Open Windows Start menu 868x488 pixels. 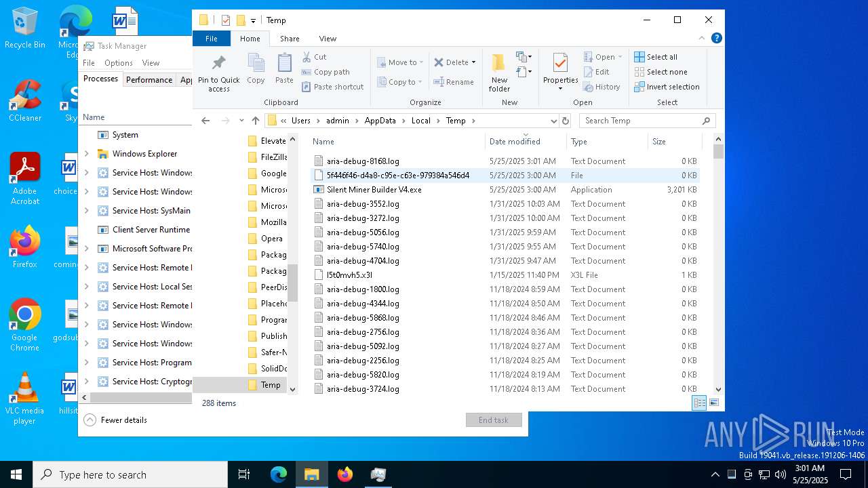point(16,474)
